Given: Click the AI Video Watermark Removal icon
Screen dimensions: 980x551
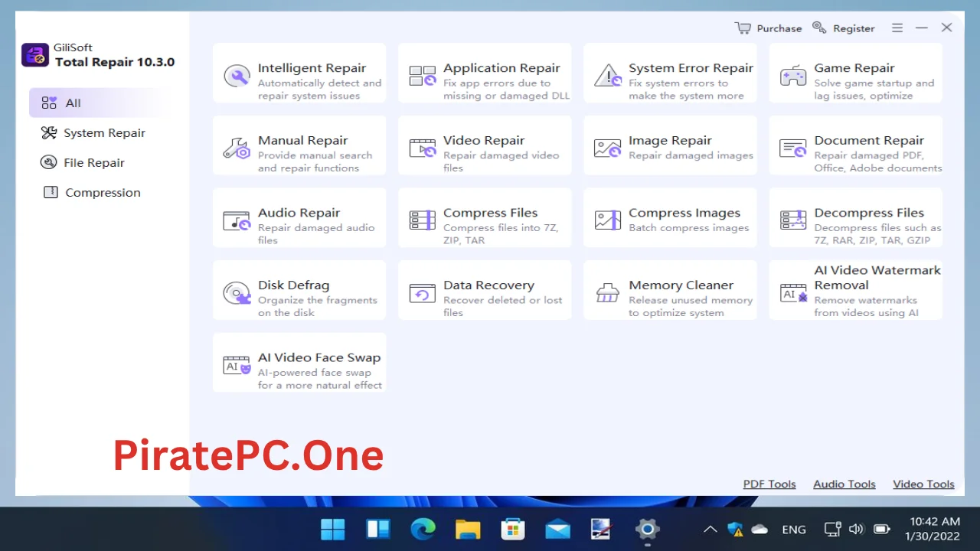Looking at the screenshot, I should click(x=793, y=293).
